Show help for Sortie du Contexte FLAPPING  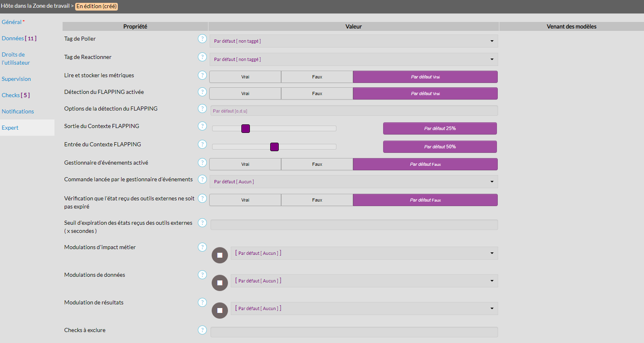pyautogui.click(x=202, y=126)
